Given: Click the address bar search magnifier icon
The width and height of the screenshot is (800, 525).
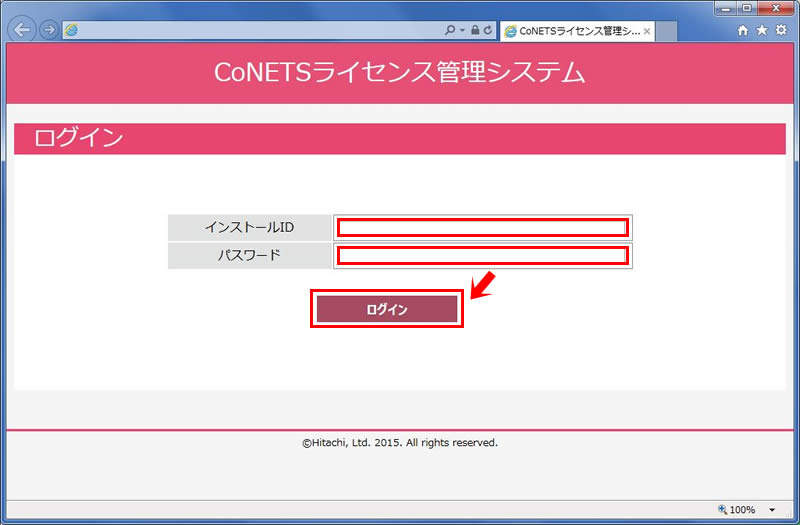Looking at the screenshot, I should click(x=449, y=30).
